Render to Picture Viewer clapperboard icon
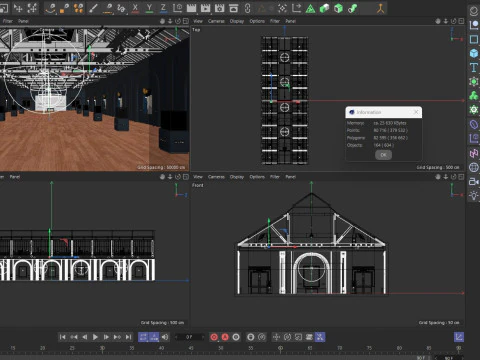This screenshot has width=480, height=360. click(205, 8)
